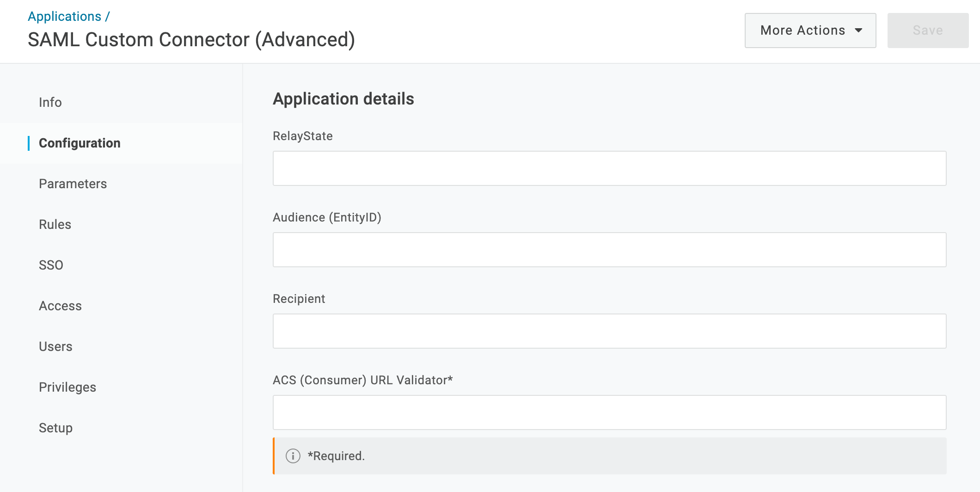Open the More Actions dropdown
The width and height of the screenshot is (980, 492).
point(810,31)
